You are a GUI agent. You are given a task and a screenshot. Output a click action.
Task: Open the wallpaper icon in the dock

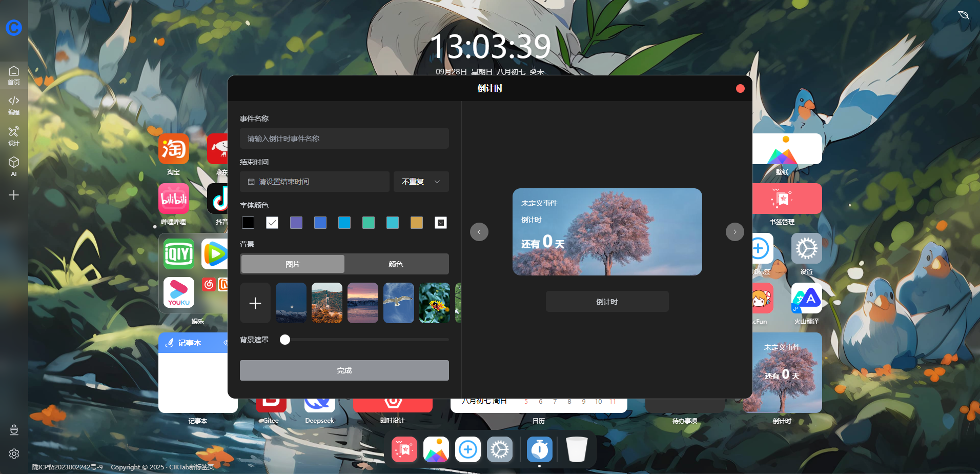pyautogui.click(x=436, y=449)
